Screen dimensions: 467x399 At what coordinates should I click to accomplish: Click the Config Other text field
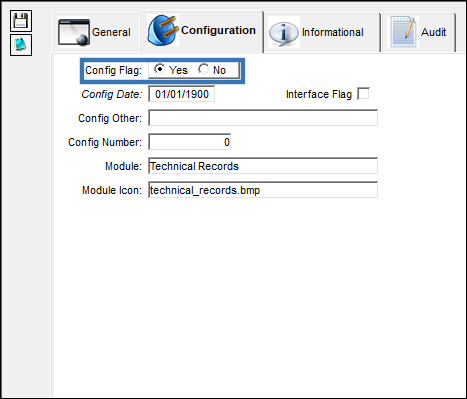pos(263,118)
